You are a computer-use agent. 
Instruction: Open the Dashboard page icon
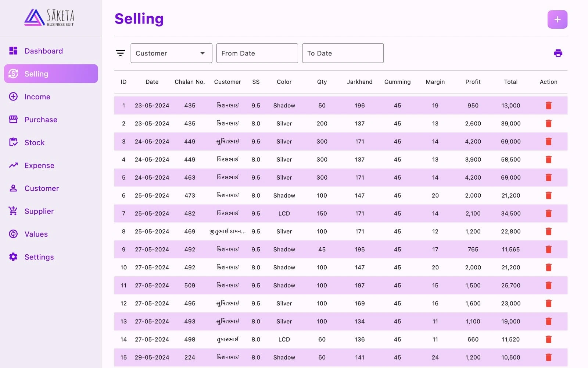[x=13, y=51]
